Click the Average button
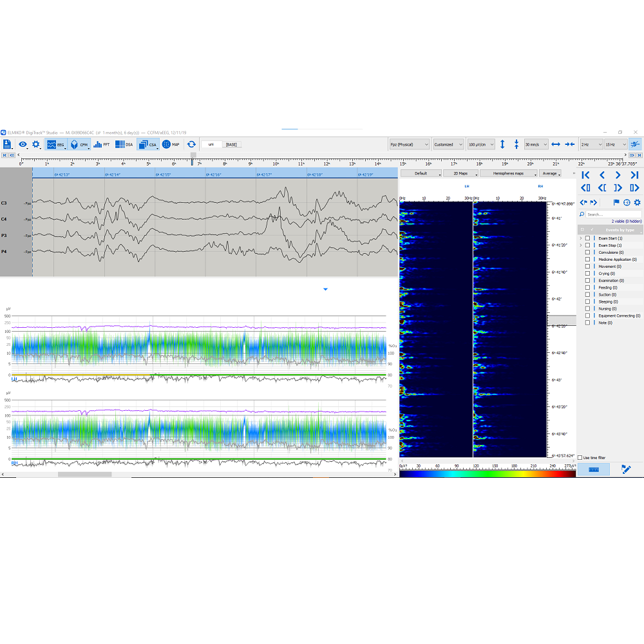Image resolution: width=644 pixels, height=644 pixels. [550, 173]
